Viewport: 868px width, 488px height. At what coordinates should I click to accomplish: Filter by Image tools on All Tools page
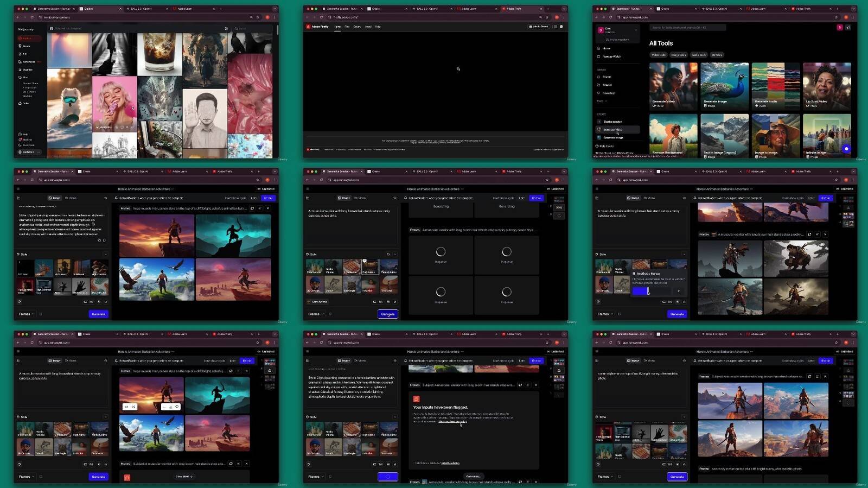tap(679, 55)
